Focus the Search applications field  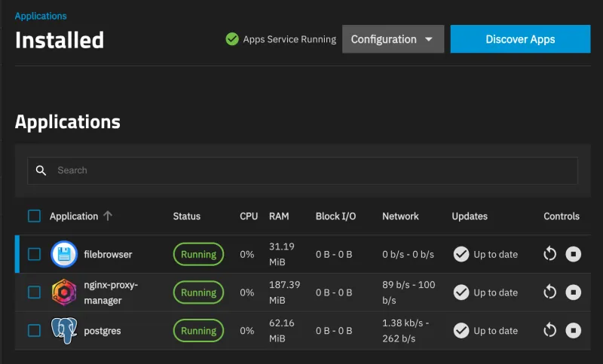[302, 170]
